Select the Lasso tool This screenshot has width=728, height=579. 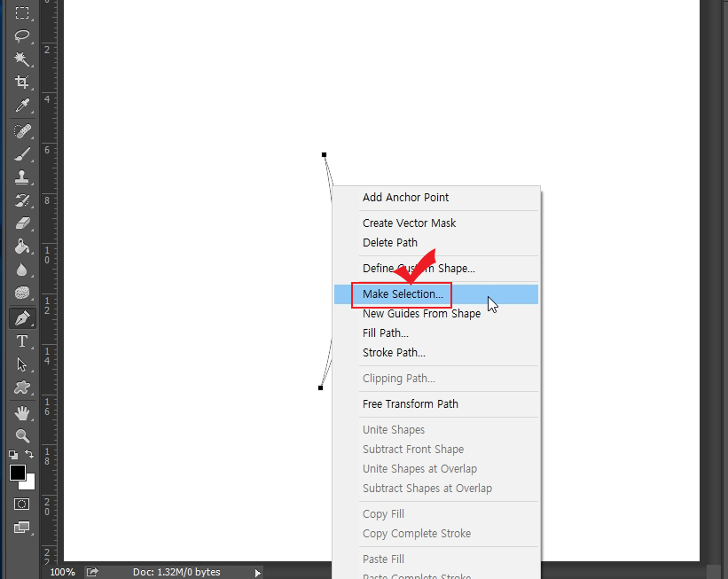pyautogui.click(x=22, y=35)
